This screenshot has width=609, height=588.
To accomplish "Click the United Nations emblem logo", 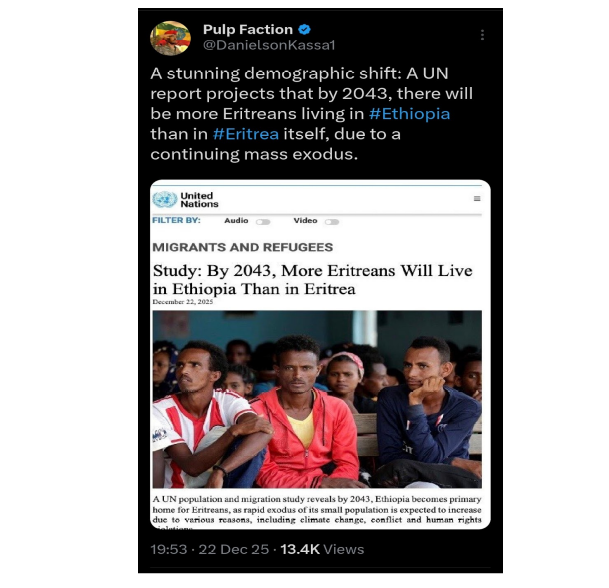I will pos(165,200).
